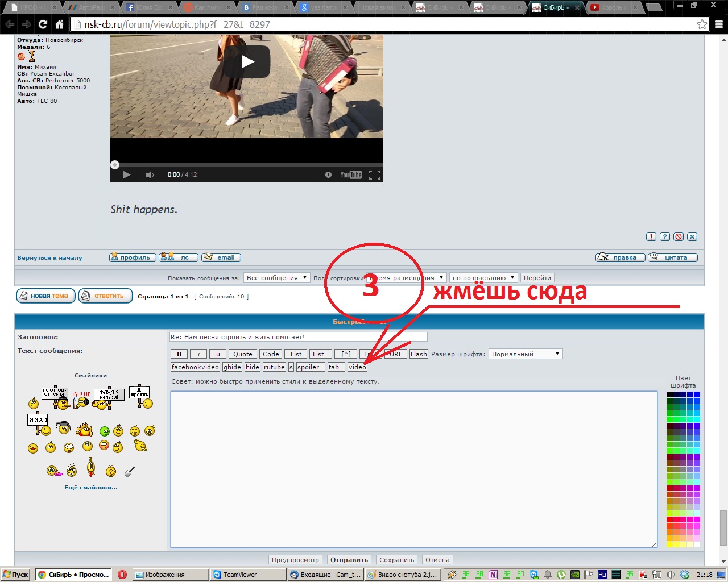Click the browser home icon

59,24
